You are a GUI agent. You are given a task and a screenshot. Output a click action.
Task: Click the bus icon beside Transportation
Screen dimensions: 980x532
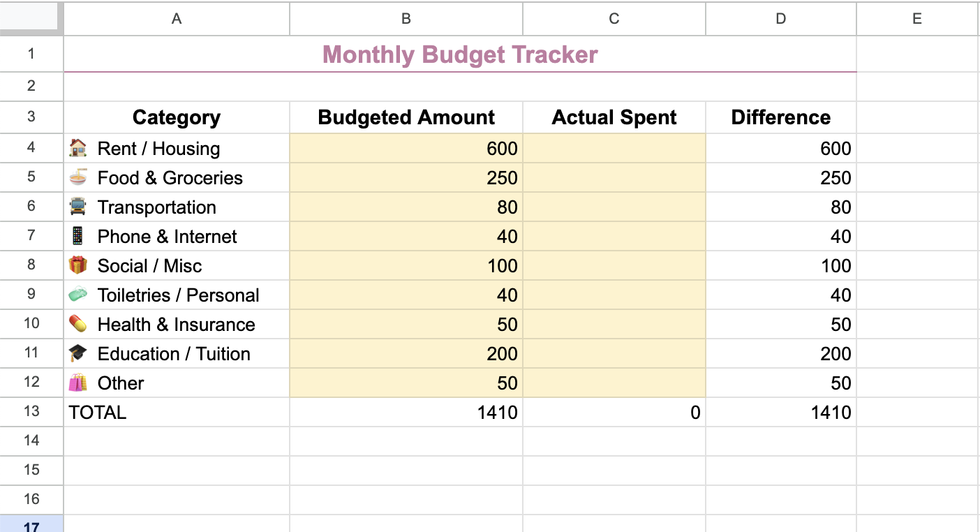79,207
